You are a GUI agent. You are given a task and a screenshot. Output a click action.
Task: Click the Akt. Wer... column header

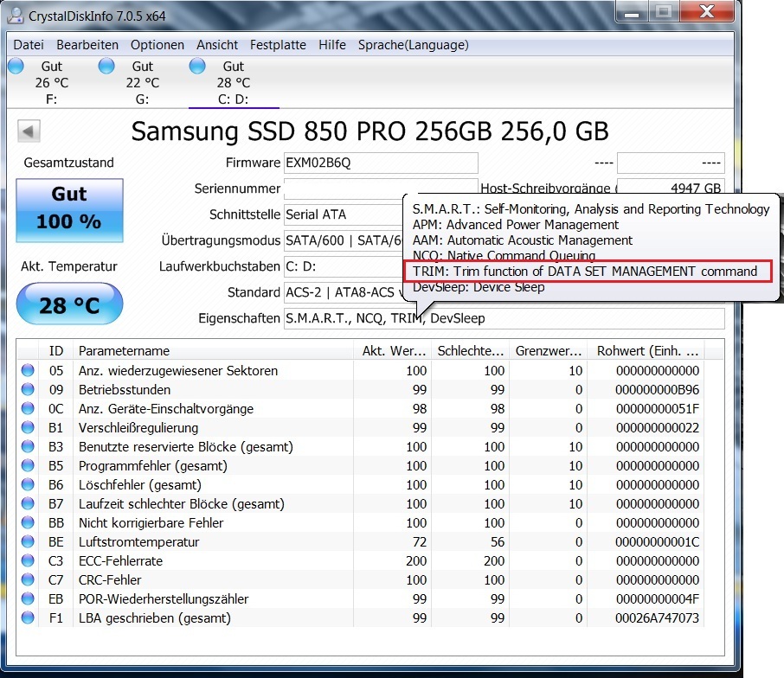(x=394, y=351)
